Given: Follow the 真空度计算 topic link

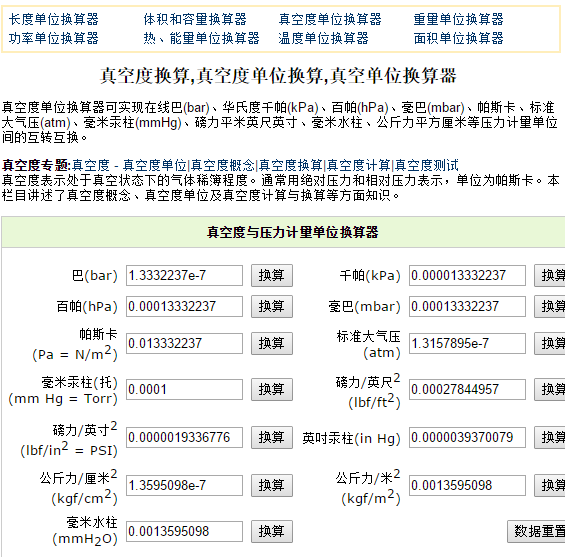Looking at the screenshot, I should pyautogui.click(x=359, y=165).
